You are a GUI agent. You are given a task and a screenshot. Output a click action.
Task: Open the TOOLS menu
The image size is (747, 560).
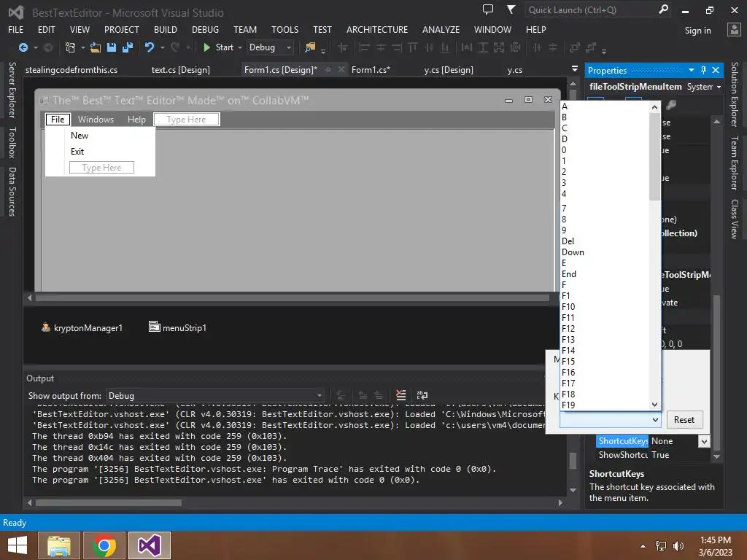click(285, 29)
